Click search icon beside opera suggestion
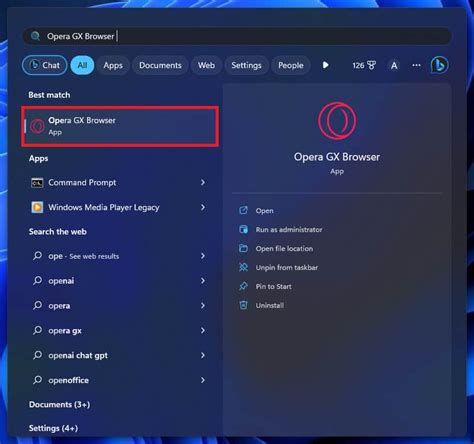 [x=37, y=305]
